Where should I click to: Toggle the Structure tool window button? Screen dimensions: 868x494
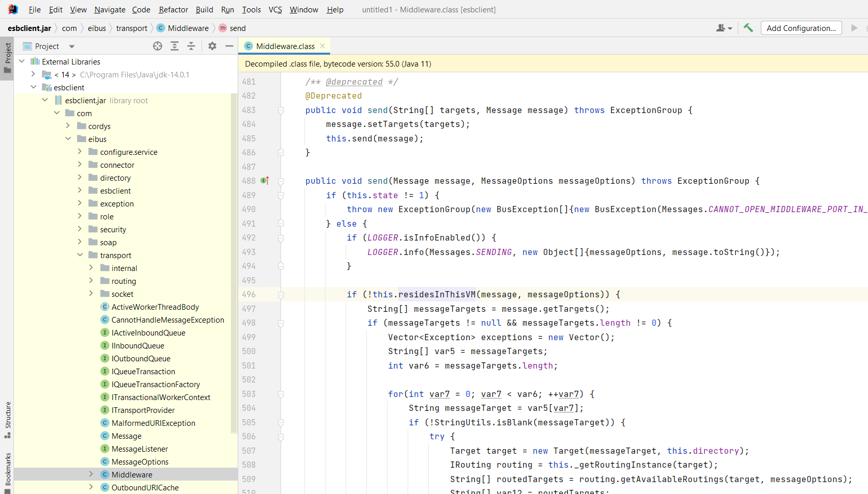7,420
